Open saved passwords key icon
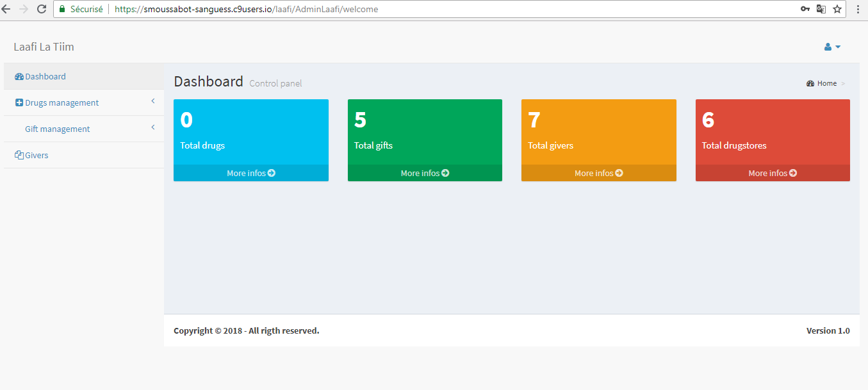This screenshot has height=390, width=868. 805,9
